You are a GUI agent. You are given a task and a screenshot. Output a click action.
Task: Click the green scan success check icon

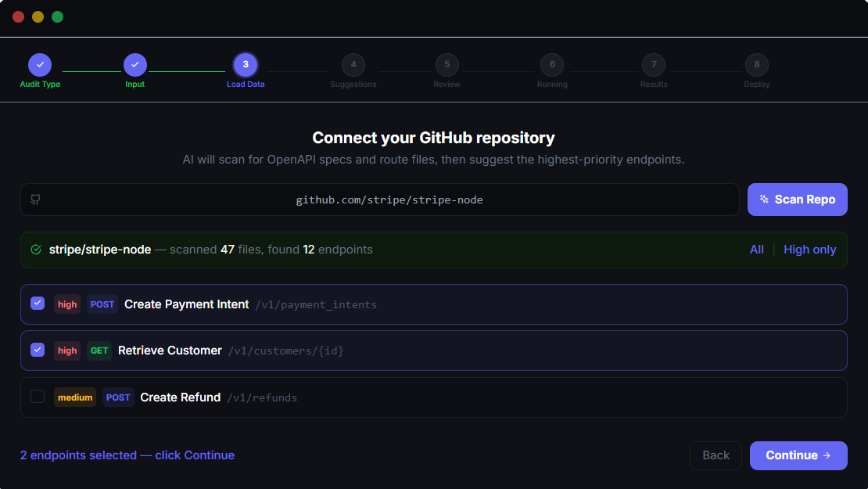coord(36,250)
